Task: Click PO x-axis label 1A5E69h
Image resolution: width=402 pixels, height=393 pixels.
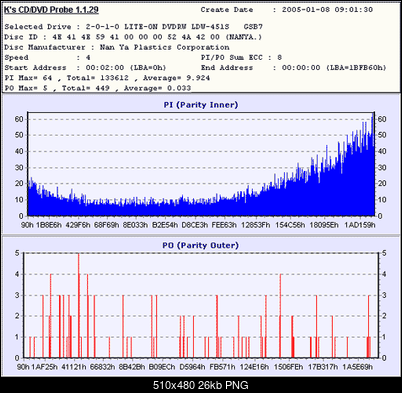Action: (358, 367)
